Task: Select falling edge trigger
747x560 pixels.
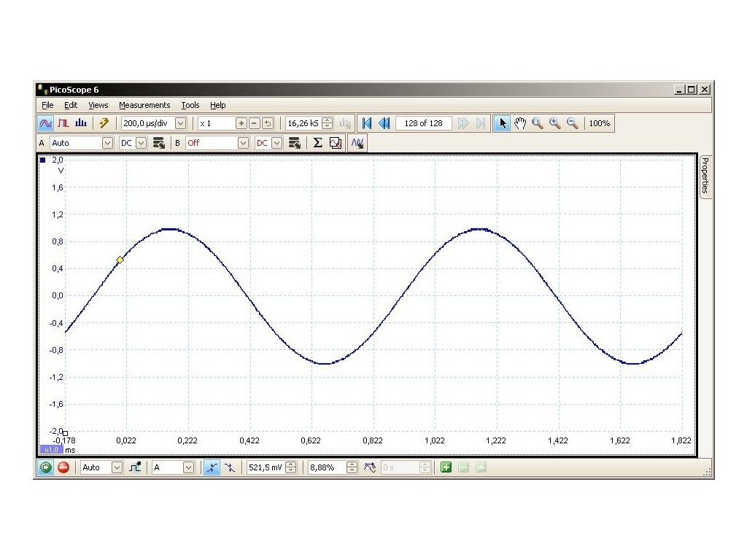Action: pos(229,467)
